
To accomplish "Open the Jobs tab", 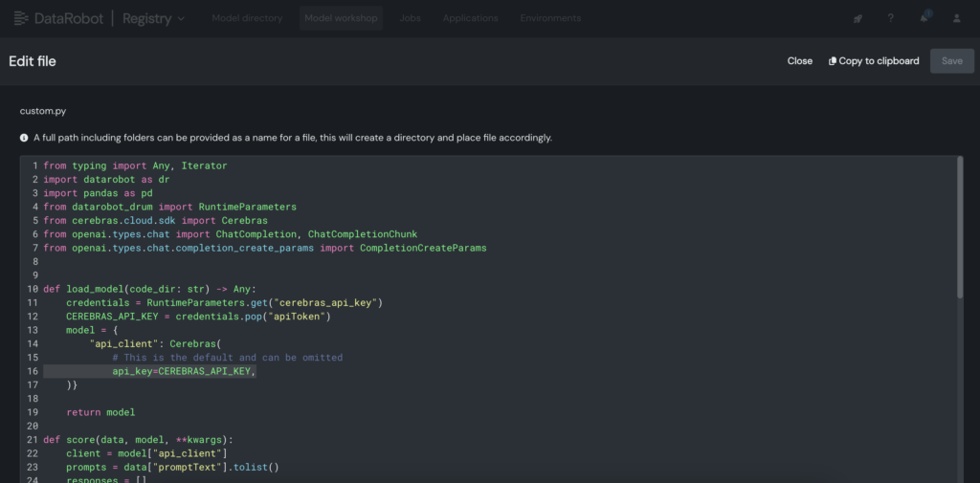I will [410, 19].
